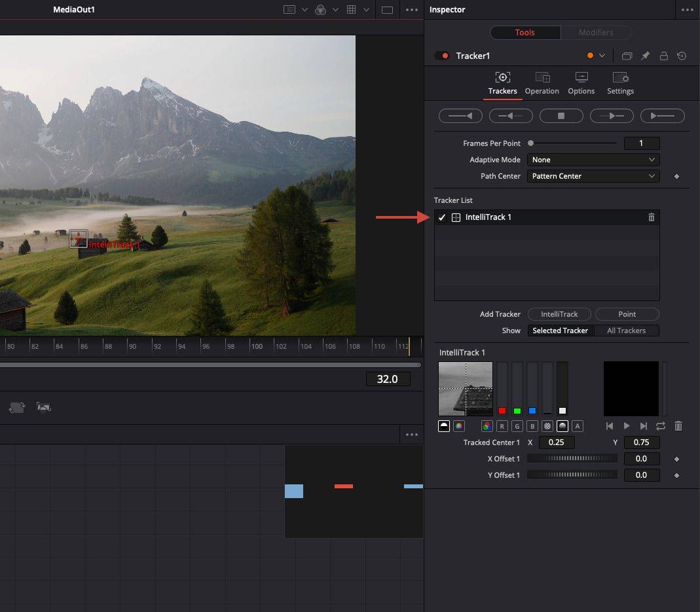Click the Point add-tracker button
The width and height of the screenshot is (700, 612).
tap(627, 314)
